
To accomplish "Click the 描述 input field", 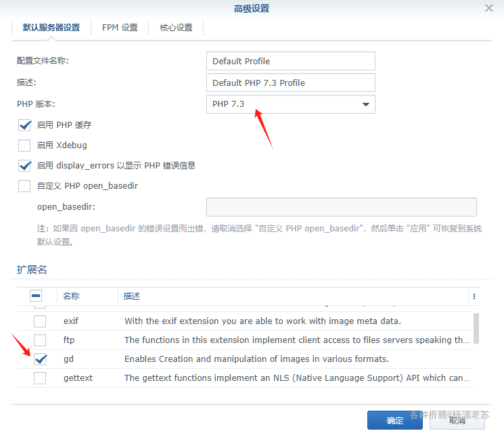I will tap(291, 83).
